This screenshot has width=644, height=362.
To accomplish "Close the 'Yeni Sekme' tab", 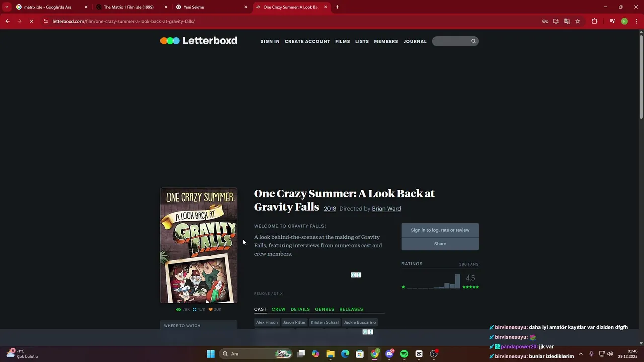I will coord(246,7).
